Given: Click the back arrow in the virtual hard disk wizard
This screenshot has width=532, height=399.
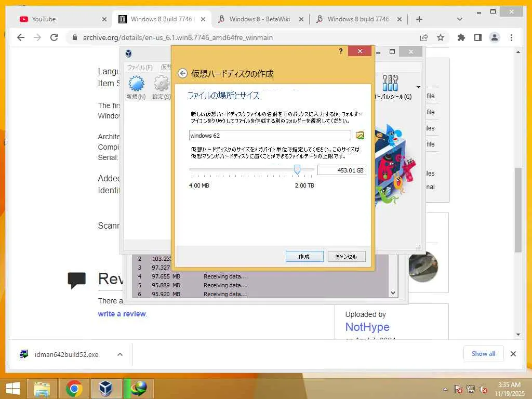Looking at the screenshot, I should (182, 73).
